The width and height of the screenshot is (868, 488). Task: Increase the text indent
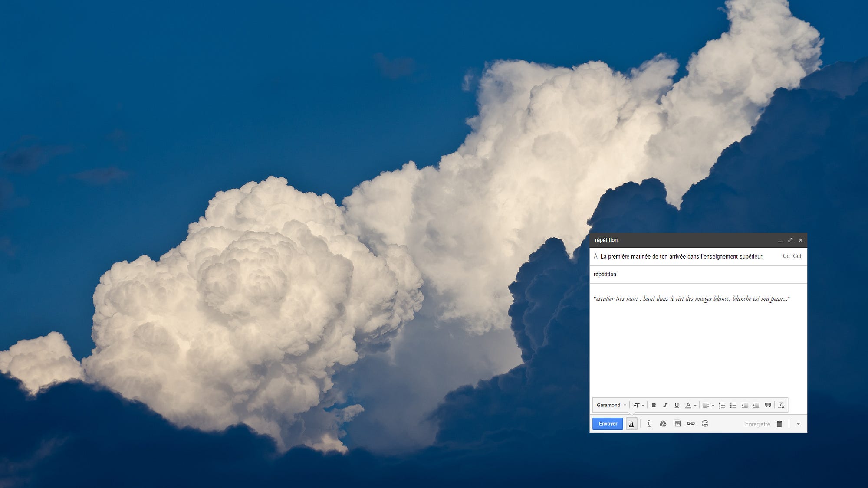tap(756, 405)
